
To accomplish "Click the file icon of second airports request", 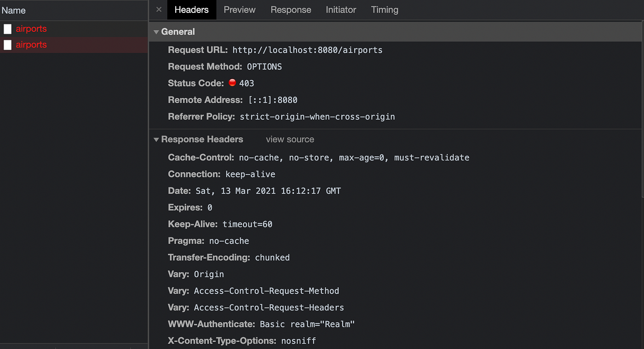I will point(7,45).
